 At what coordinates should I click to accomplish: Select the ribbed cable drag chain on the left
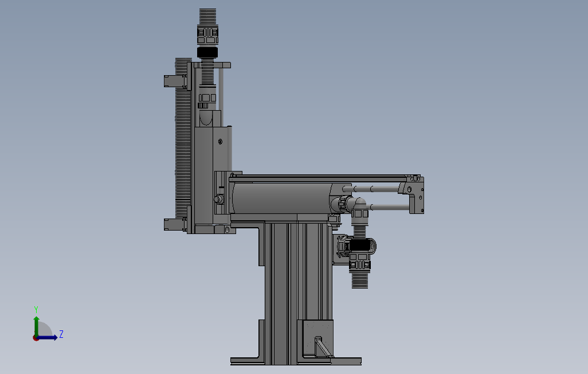point(183,139)
